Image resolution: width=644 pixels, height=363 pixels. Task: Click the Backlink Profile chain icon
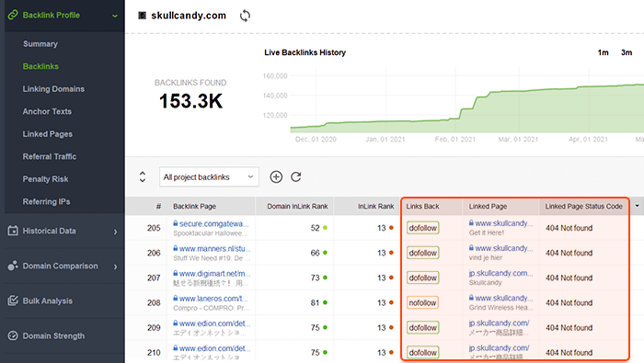[13, 16]
